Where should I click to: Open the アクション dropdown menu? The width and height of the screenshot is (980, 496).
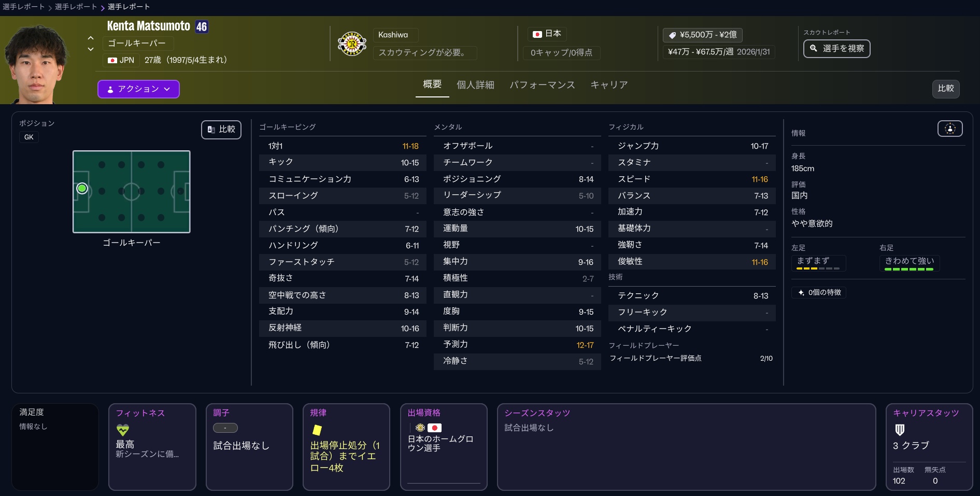pos(138,89)
